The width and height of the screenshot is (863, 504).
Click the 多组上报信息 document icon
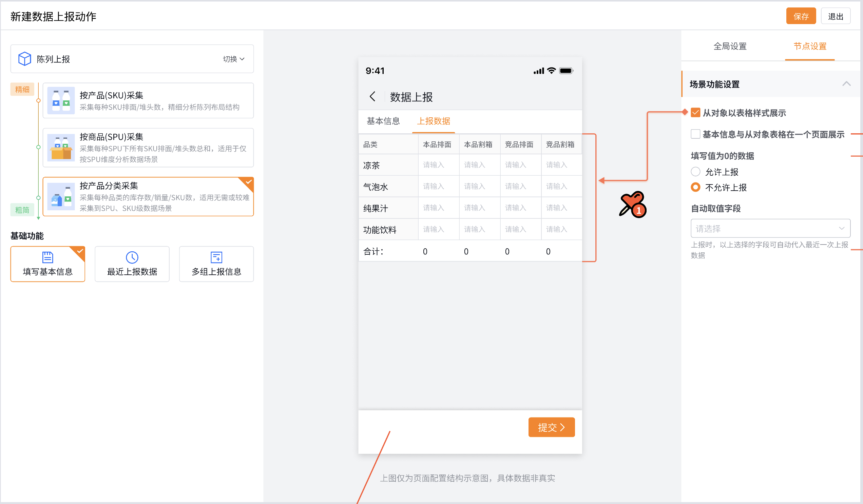click(x=216, y=257)
